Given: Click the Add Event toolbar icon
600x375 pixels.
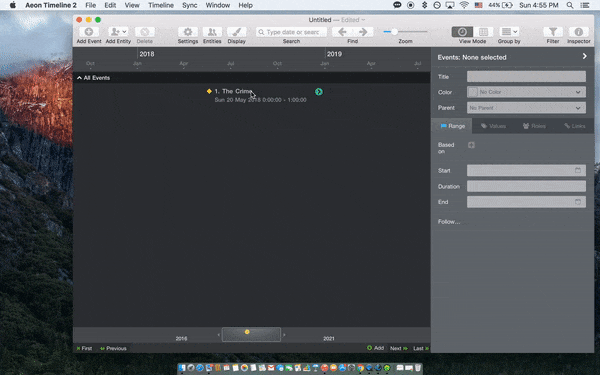Looking at the screenshot, I should 89,32.
